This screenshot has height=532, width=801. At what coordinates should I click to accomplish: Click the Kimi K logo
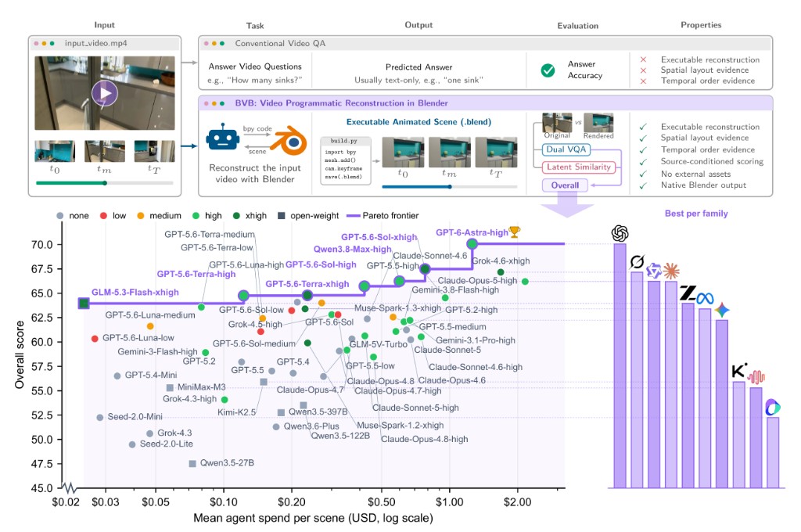(x=739, y=371)
